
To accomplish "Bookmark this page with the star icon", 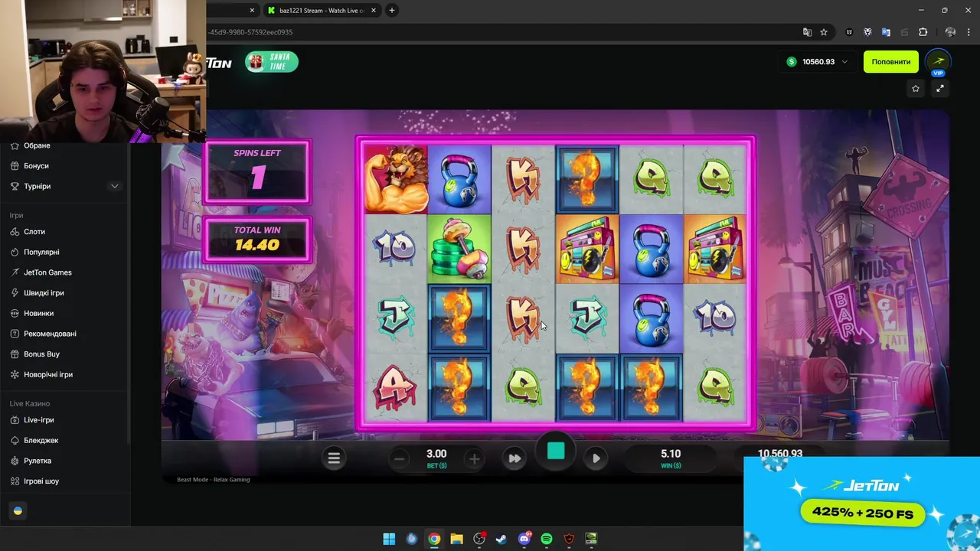I will 824,32.
